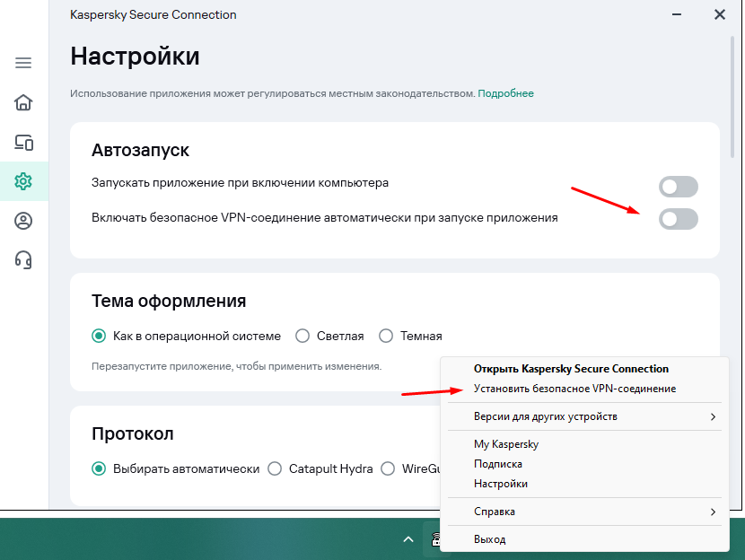Click 'Выход' to exit the app
The width and height of the screenshot is (745, 560).
tap(584, 539)
